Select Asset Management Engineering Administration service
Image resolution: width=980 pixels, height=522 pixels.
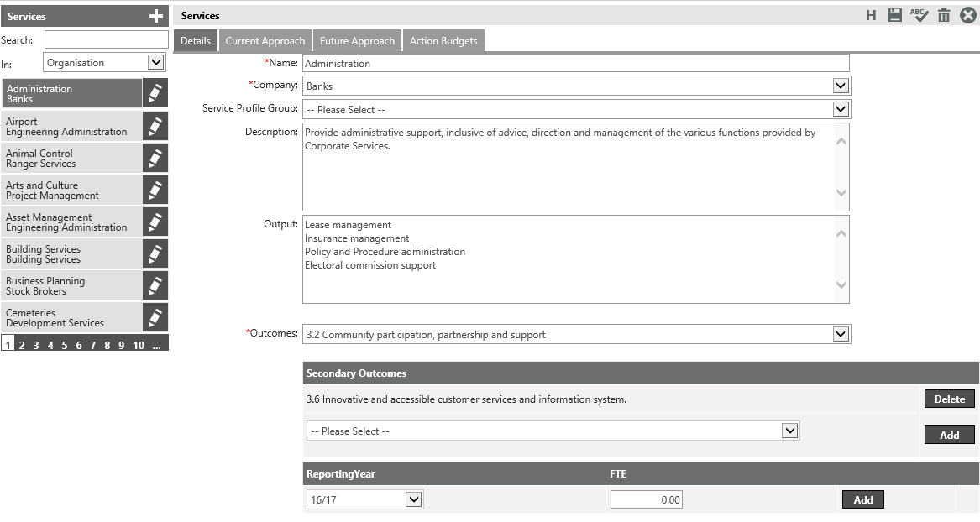click(72, 222)
